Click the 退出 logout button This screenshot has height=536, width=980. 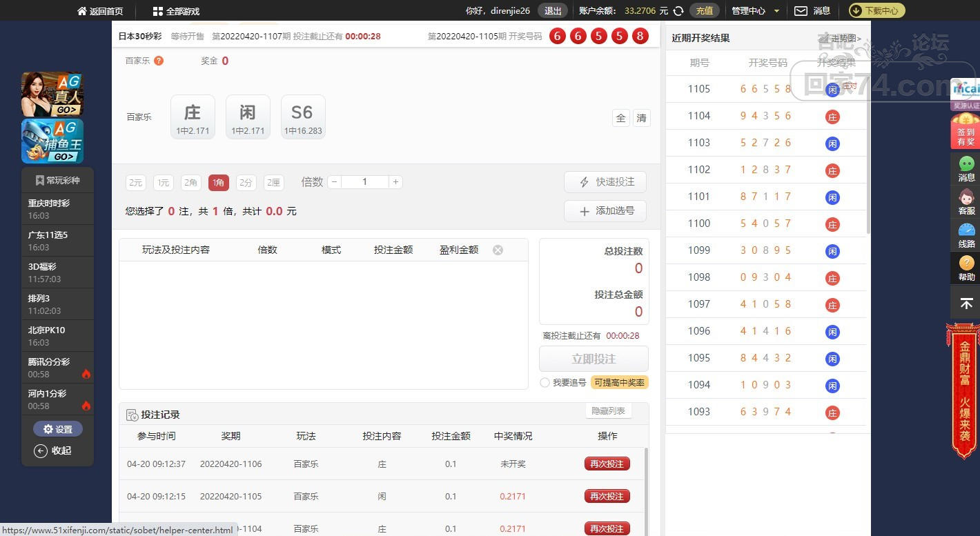(553, 10)
